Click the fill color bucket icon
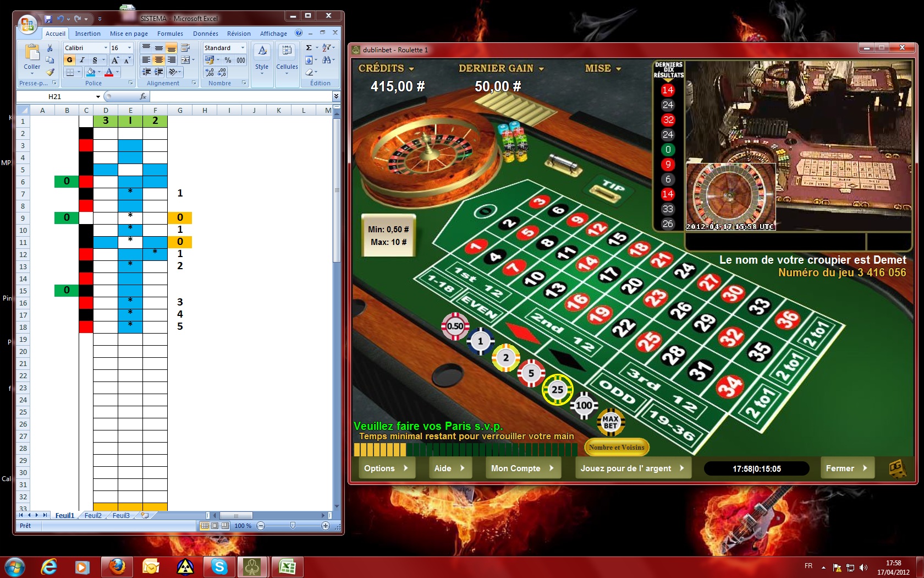The height and width of the screenshot is (578, 924). [91, 72]
